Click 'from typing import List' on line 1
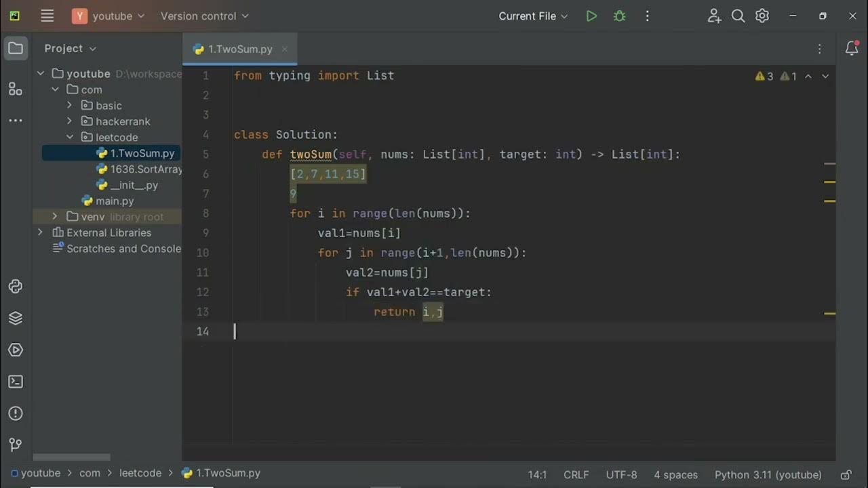The height and width of the screenshot is (488, 868). [314, 75]
